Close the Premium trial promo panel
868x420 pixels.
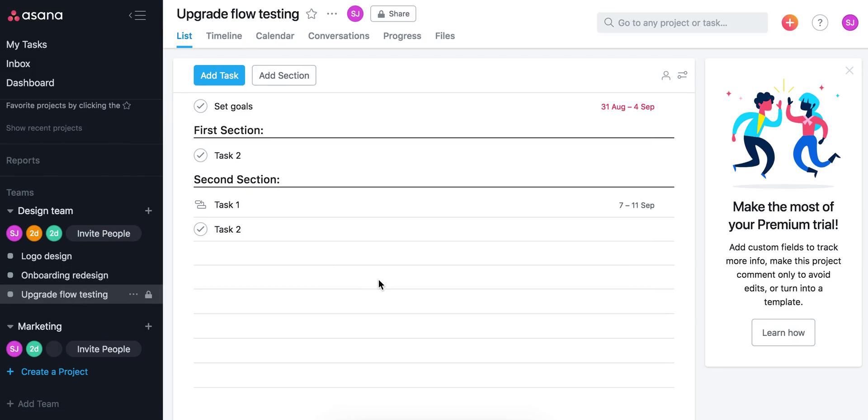click(x=849, y=70)
